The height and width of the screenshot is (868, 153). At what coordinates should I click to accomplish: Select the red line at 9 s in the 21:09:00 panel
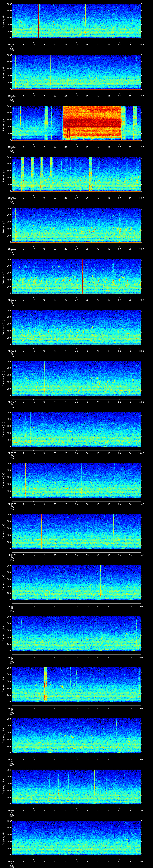(x=31, y=429)
